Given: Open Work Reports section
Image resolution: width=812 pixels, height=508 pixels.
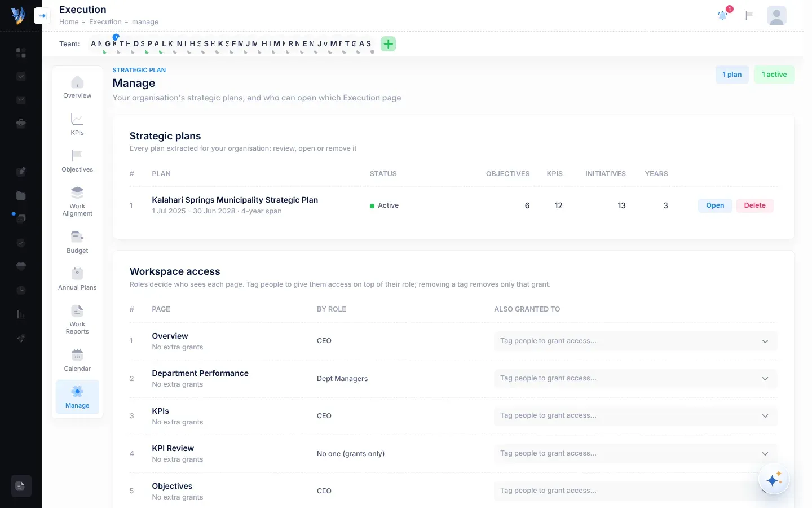Looking at the screenshot, I should tap(77, 319).
